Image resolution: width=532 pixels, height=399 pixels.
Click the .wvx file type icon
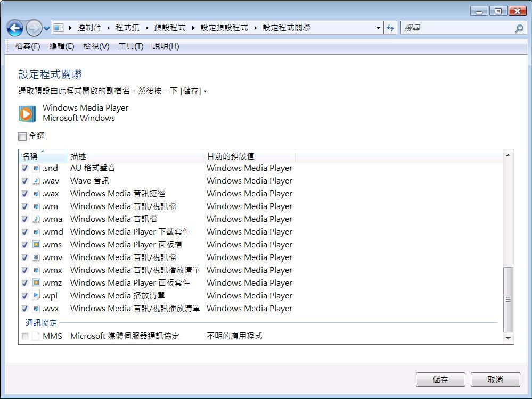click(36, 309)
